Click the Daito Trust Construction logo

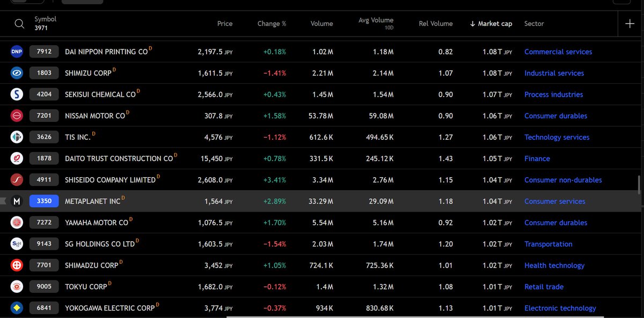click(17, 158)
